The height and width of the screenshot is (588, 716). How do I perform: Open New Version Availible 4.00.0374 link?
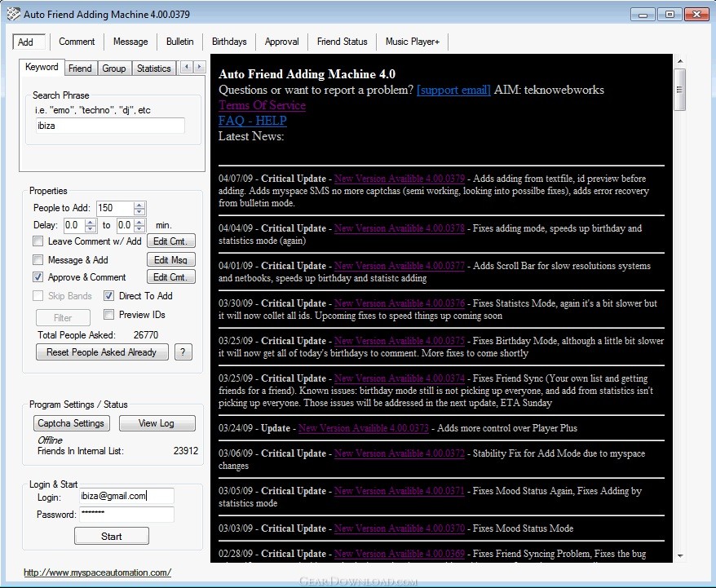pyautogui.click(x=400, y=378)
